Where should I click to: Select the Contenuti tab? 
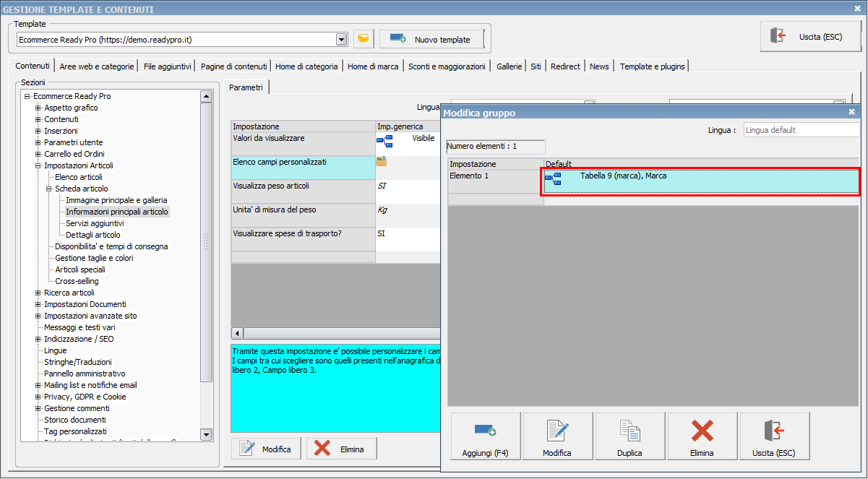[33, 66]
